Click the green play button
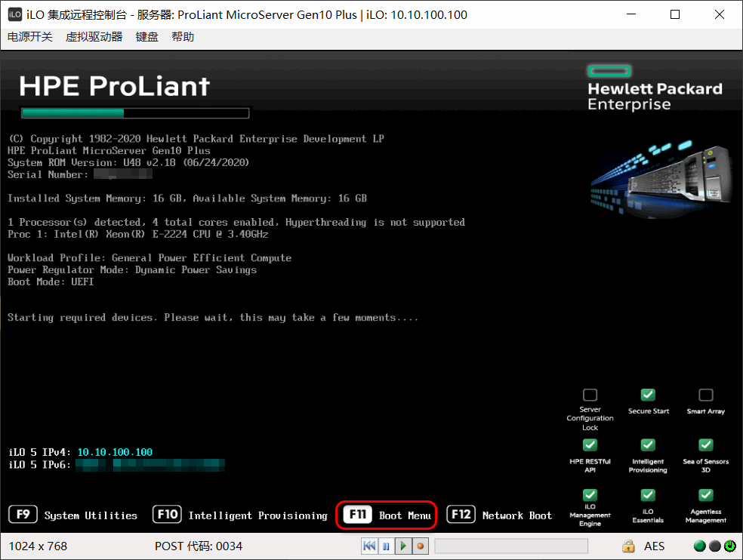This screenshot has width=743, height=560. point(403,546)
